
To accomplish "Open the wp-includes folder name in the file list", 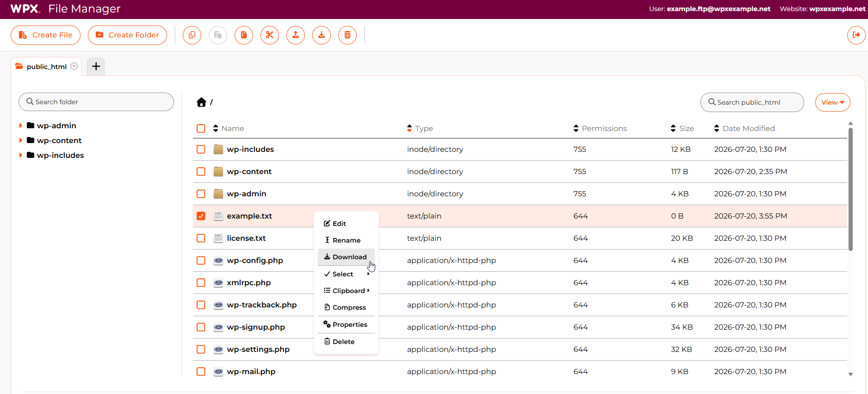I will (x=250, y=149).
